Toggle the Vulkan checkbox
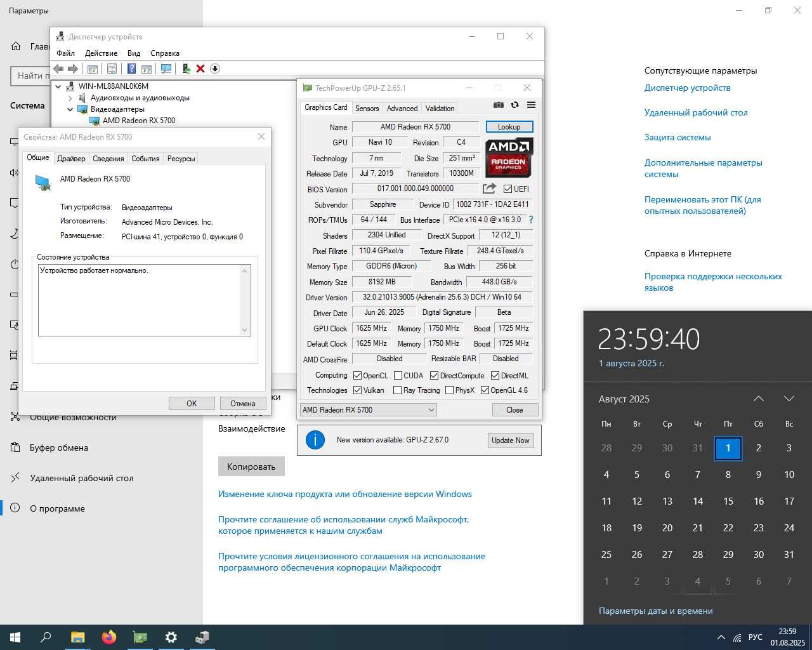The width and height of the screenshot is (812, 650). click(x=357, y=390)
